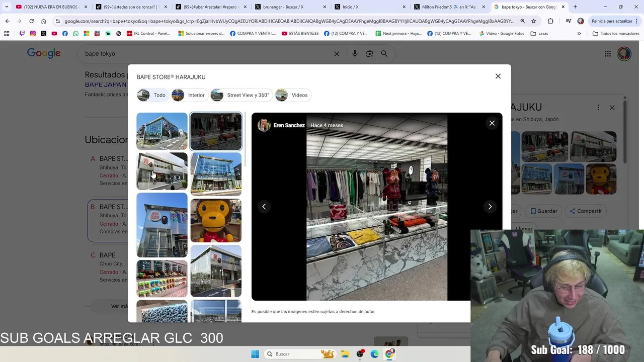
Task: Open Todos los marcadores folder
Action: click(x=615, y=34)
